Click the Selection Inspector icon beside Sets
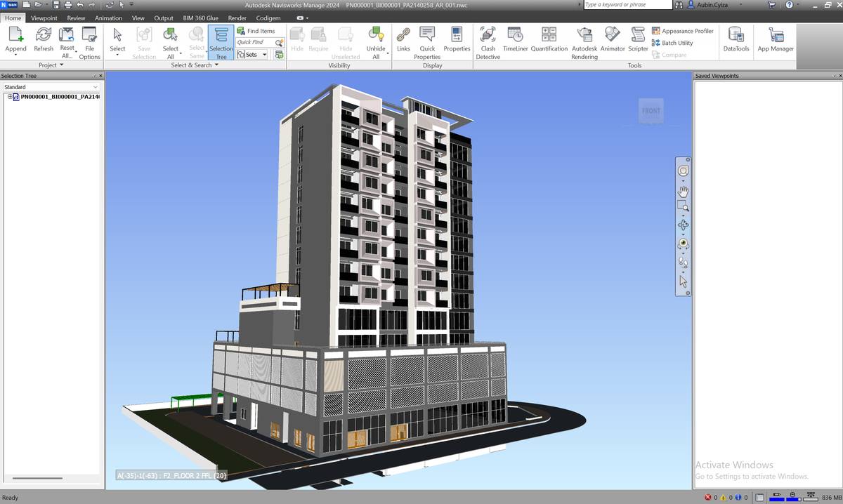Screen dimensions: 843x504 (x=280, y=54)
